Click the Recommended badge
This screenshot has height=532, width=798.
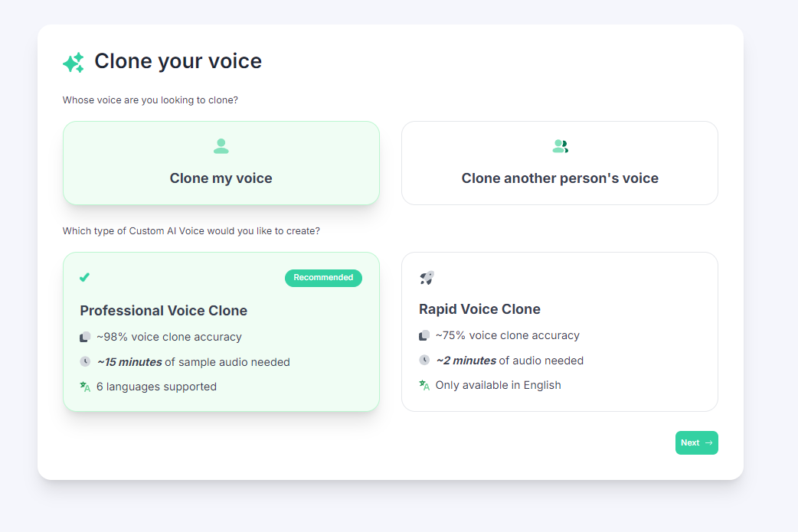coord(323,278)
